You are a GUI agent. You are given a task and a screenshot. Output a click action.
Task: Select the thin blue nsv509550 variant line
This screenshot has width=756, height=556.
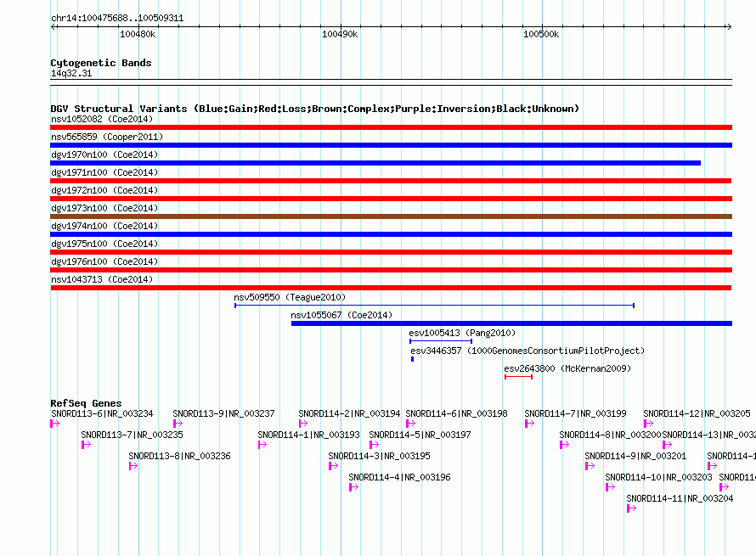434,306
